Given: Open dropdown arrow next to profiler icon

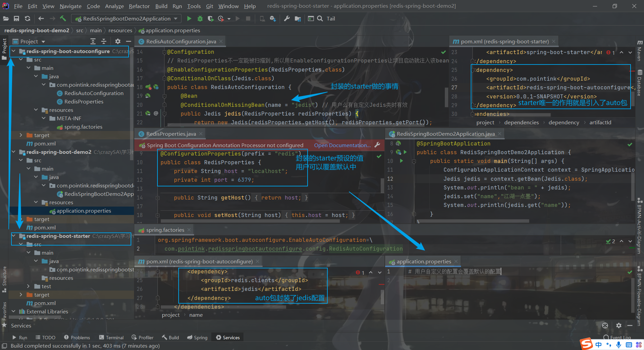Looking at the screenshot, I should (229, 19).
